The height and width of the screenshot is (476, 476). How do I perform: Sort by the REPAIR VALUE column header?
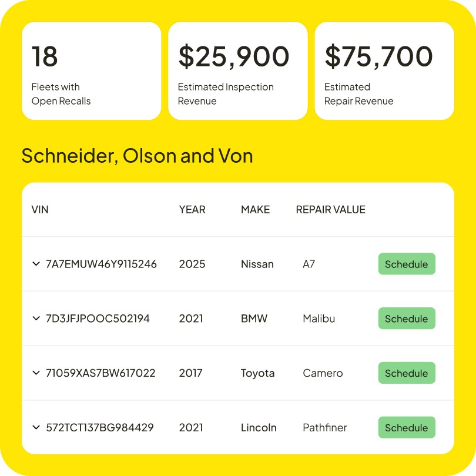[330, 210]
